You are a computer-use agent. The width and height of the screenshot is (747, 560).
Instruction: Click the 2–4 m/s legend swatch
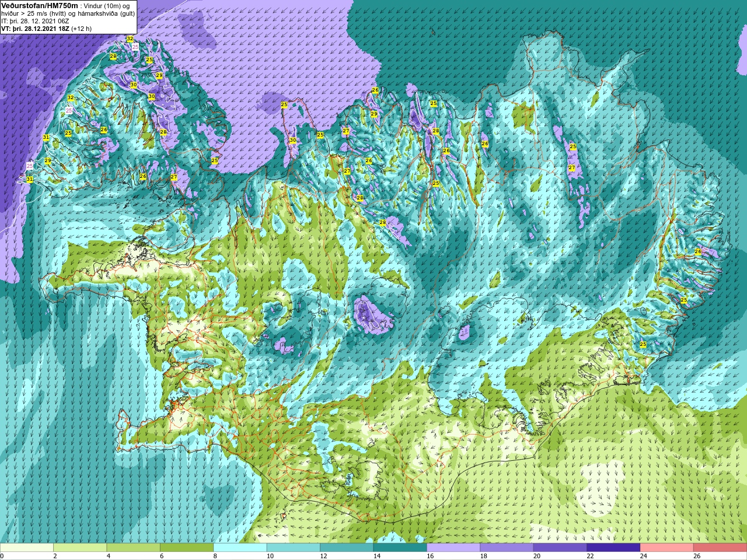(80, 548)
